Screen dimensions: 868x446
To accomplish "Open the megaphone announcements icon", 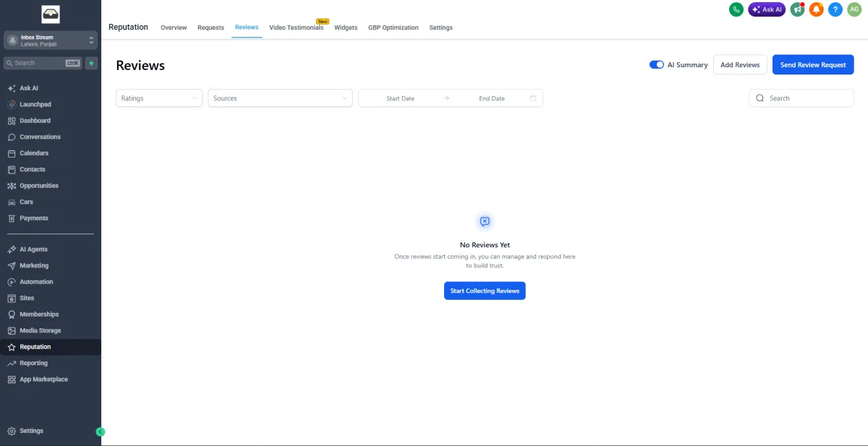I will coord(798,9).
